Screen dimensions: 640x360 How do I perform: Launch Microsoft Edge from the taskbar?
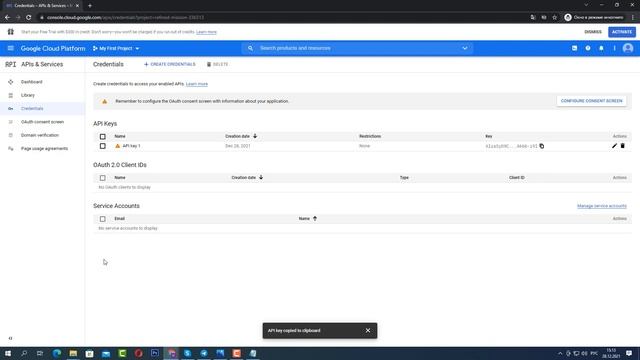tap(57, 353)
